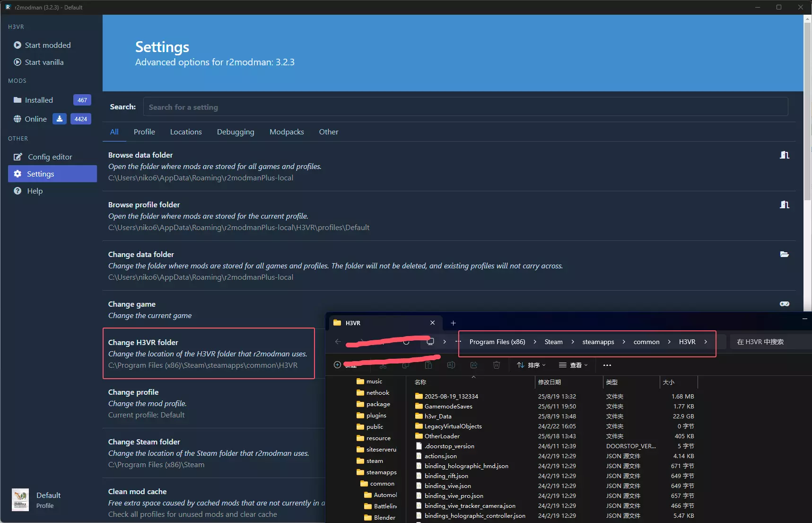Select the GamemodeSaves folder in file list
The height and width of the screenshot is (523, 812).
click(x=444, y=407)
